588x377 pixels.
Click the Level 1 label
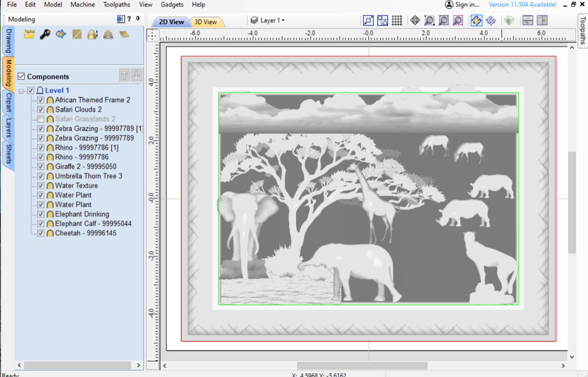[x=57, y=90]
